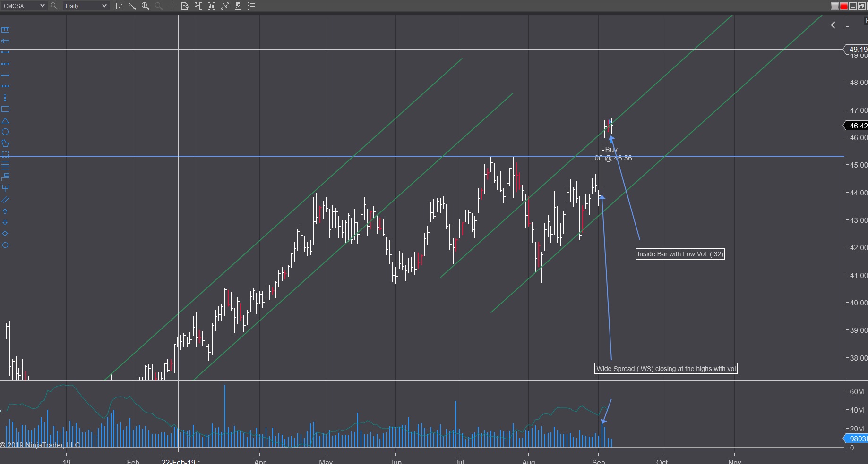The width and height of the screenshot is (868, 464).
Task: Open the drawing tools pencil menu
Action: (132, 6)
